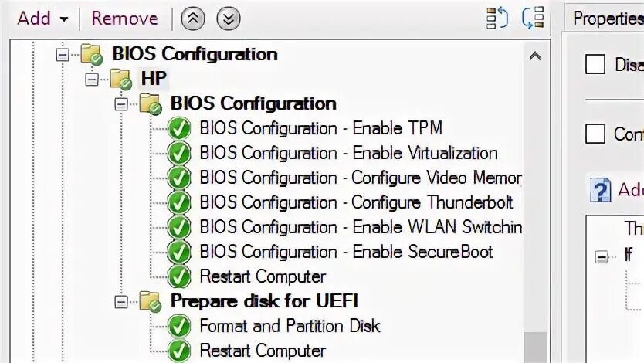Click the move step up double-chevron icon

(193, 19)
